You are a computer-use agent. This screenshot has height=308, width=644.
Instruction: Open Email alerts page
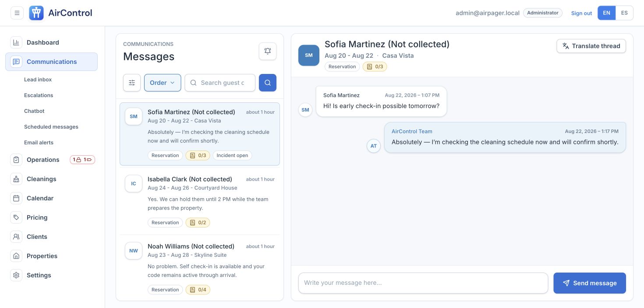point(39,143)
